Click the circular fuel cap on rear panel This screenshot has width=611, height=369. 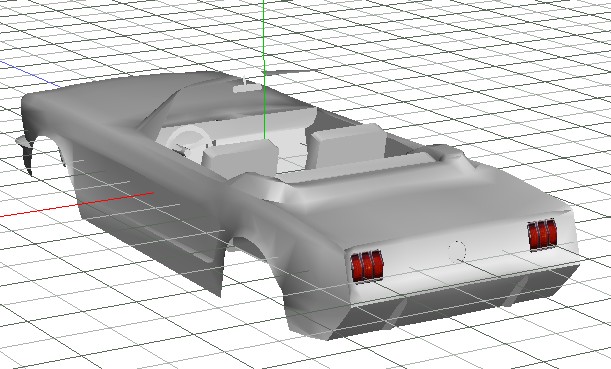pyautogui.click(x=456, y=251)
